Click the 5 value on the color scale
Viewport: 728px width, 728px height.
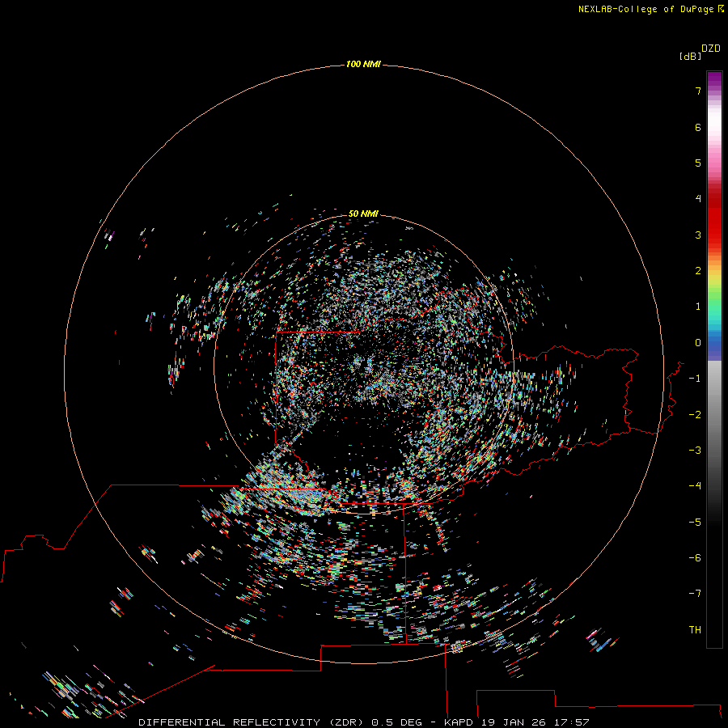coord(698,163)
